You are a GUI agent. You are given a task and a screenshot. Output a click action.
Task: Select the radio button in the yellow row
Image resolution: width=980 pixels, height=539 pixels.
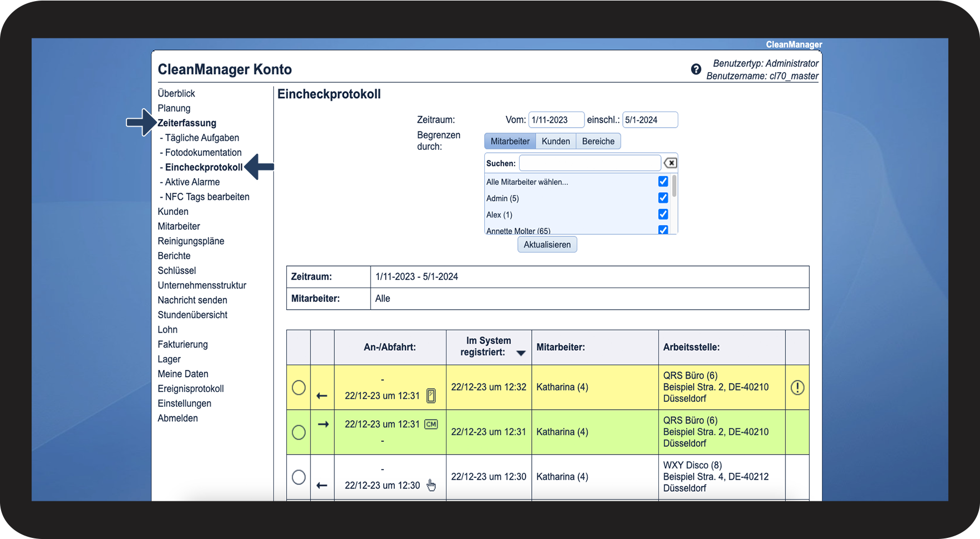point(298,387)
